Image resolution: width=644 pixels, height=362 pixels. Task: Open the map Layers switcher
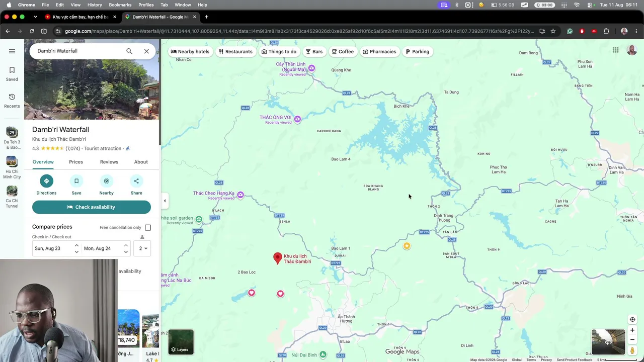(x=181, y=342)
